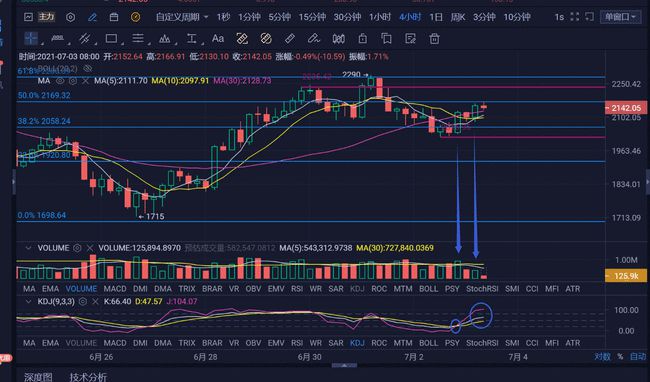650x382 pixels.
Task: Switch to 10分钟 timeframe
Action: point(517,17)
